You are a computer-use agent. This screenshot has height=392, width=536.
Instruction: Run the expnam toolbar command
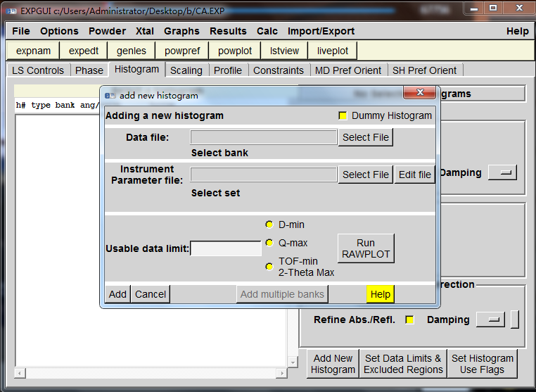pos(33,51)
